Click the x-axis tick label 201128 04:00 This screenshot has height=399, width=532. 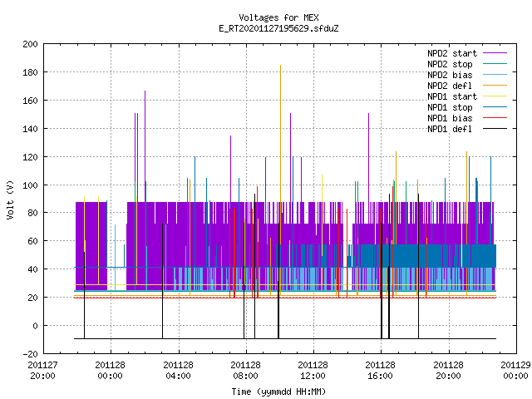tap(178, 371)
